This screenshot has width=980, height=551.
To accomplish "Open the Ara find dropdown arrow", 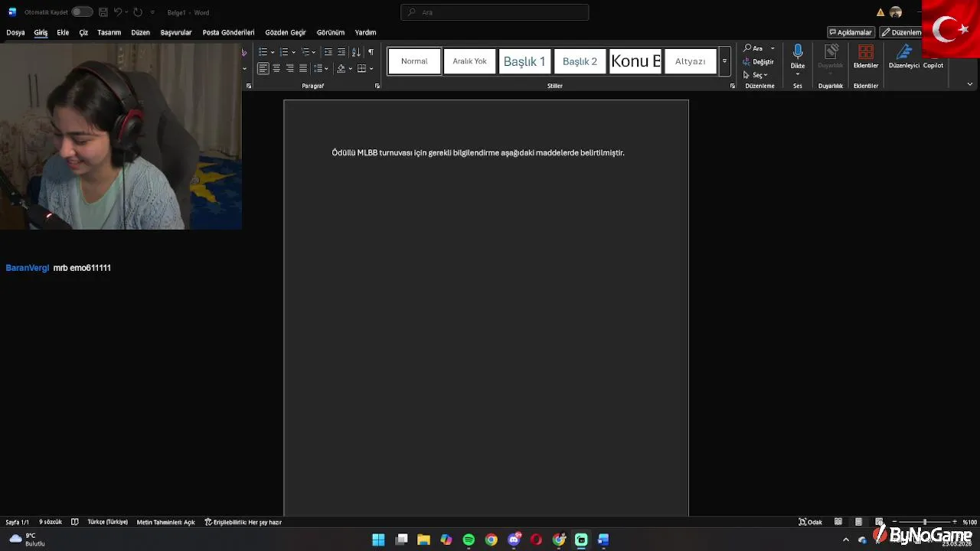I will click(x=773, y=48).
